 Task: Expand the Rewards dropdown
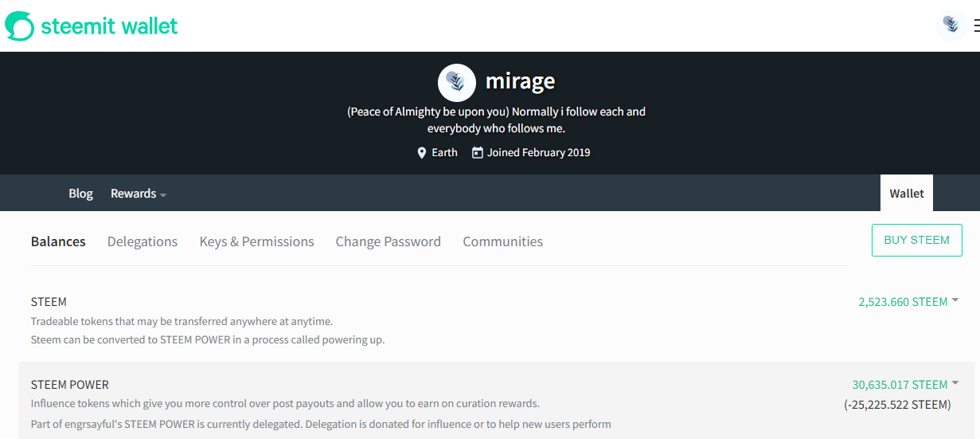click(x=139, y=194)
